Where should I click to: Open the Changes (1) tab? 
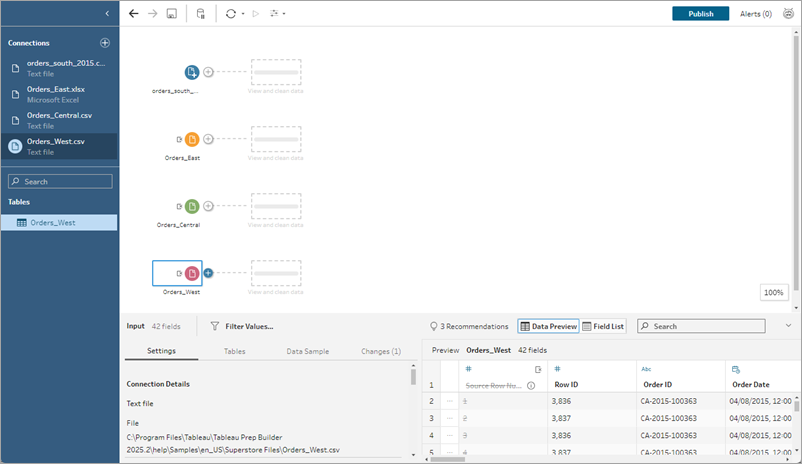pos(381,351)
